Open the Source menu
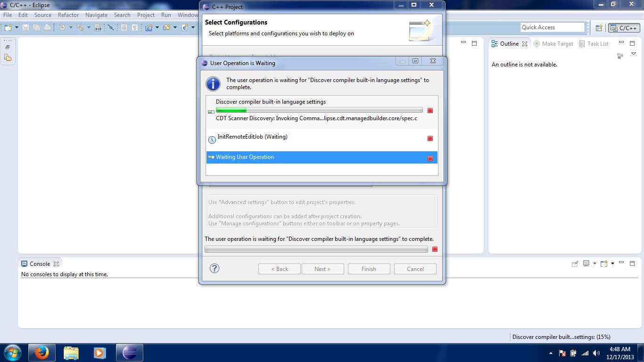Image resolution: width=644 pixels, height=362 pixels. pyautogui.click(x=43, y=15)
